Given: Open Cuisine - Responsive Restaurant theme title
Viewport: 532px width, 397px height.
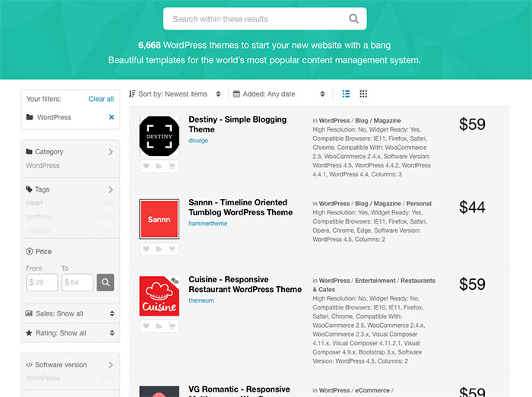Looking at the screenshot, I should click(245, 284).
